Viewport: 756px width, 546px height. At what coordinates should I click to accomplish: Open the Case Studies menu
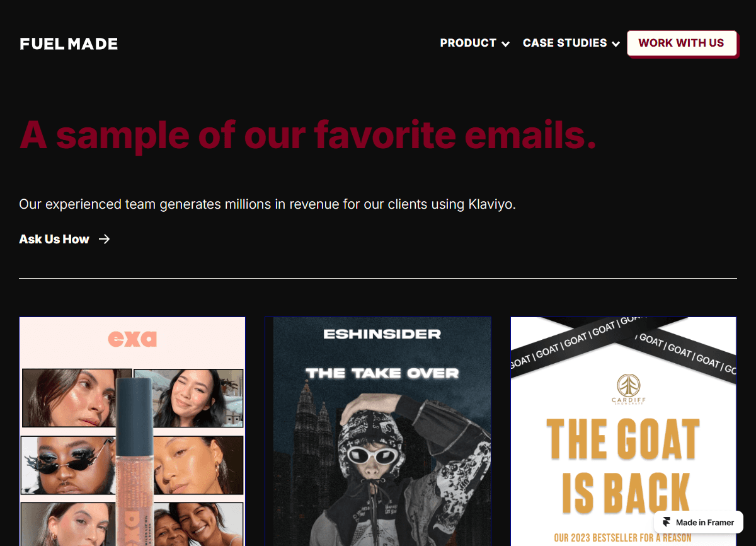point(571,43)
